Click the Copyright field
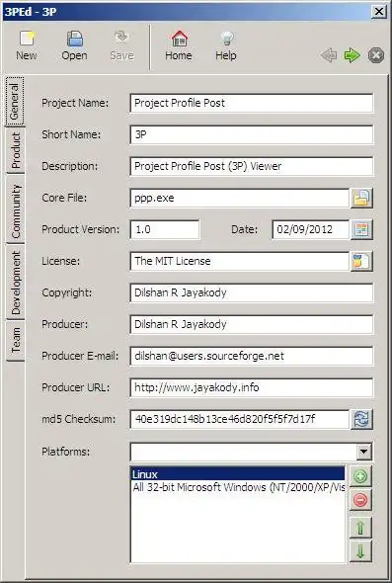The image size is (392, 583). click(x=252, y=292)
